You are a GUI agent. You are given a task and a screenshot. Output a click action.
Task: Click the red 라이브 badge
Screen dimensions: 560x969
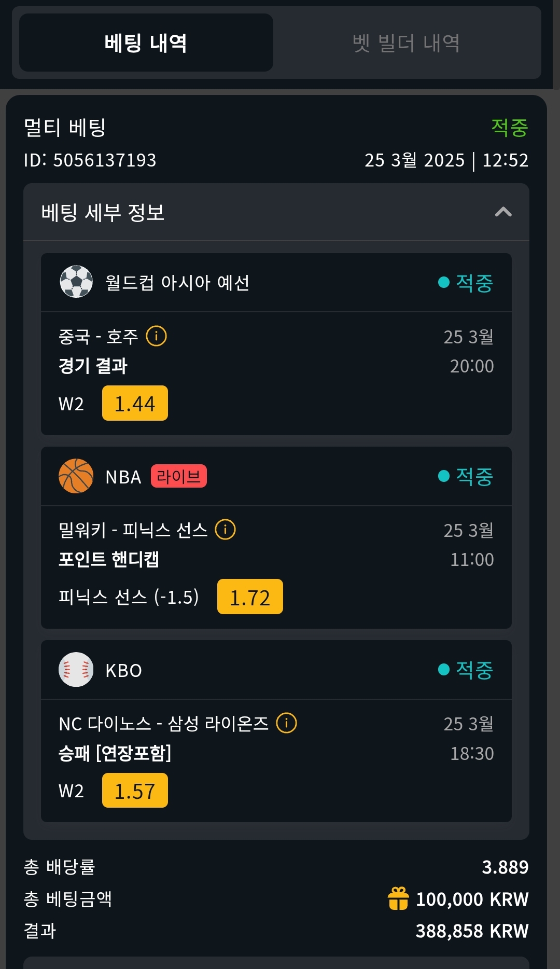[x=179, y=476]
